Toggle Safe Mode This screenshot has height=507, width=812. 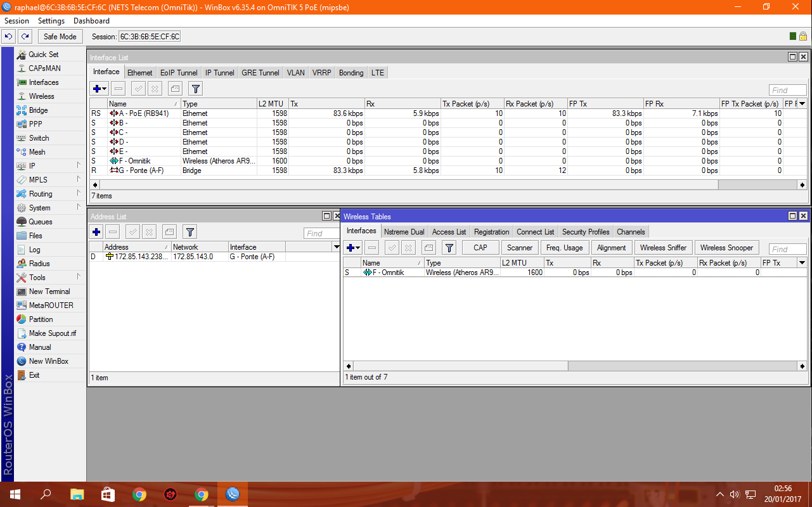coord(60,37)
